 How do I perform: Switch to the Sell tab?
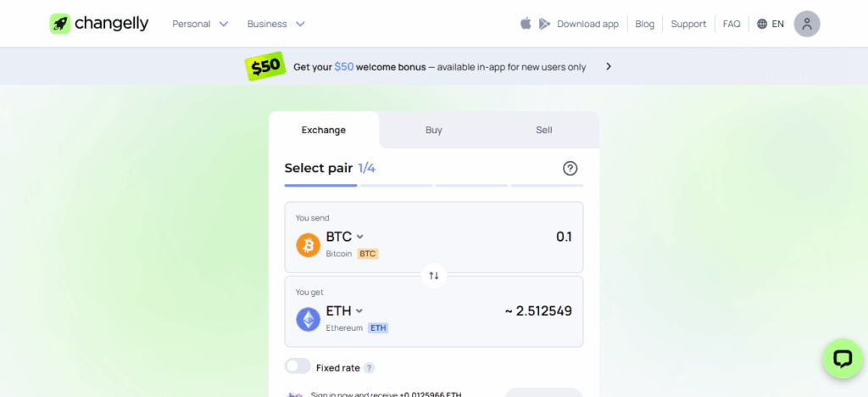[x=544, y=130]
